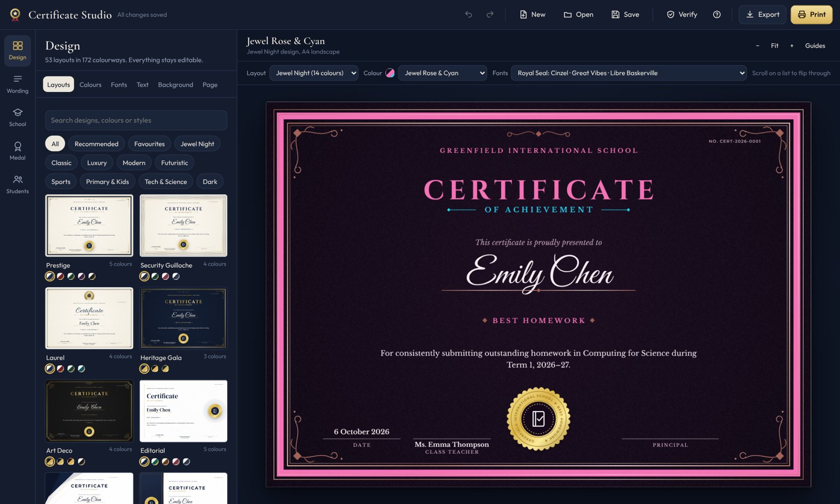The height and width of the screenshot is (504, 840).
Task: Filter by Tech & Science designs
Action: pos(166,182)
